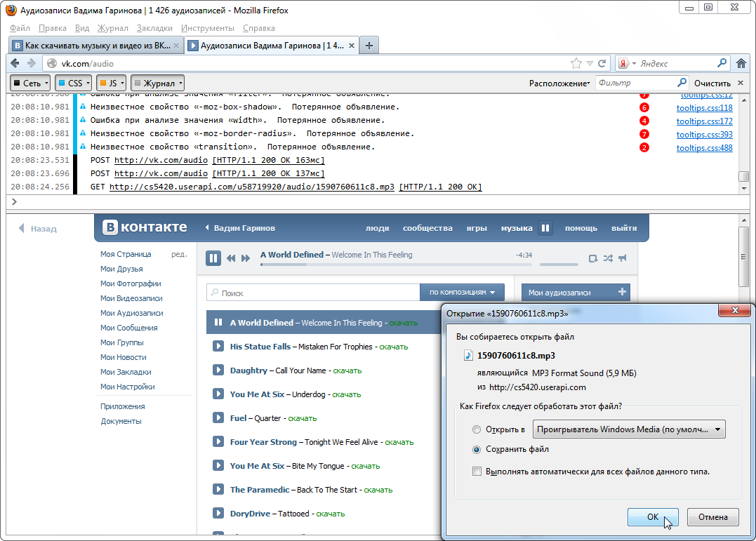The width and height of the screenshot is (756, 541).
Task: Click the Yandex search magnifier icon
Action: coord(722,63)
